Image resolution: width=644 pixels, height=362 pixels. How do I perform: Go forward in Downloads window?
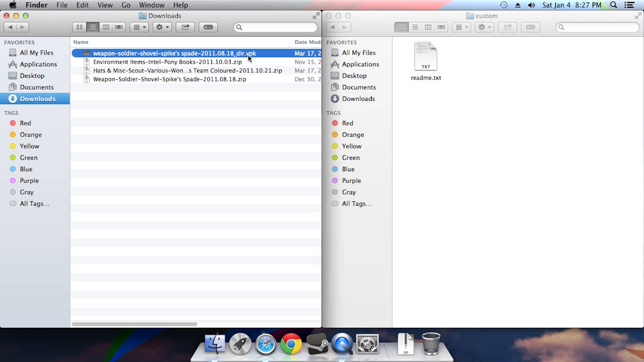coord(22,27)
